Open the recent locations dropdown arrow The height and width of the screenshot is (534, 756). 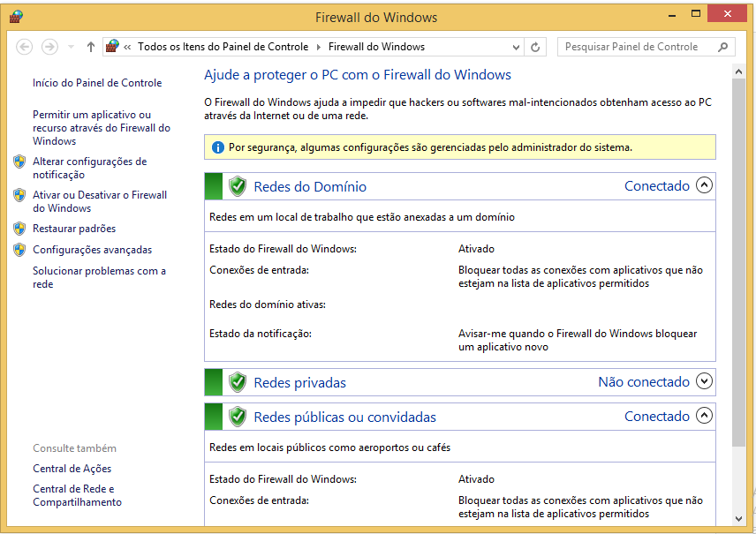pyautogui.click(x=71, y=47)
